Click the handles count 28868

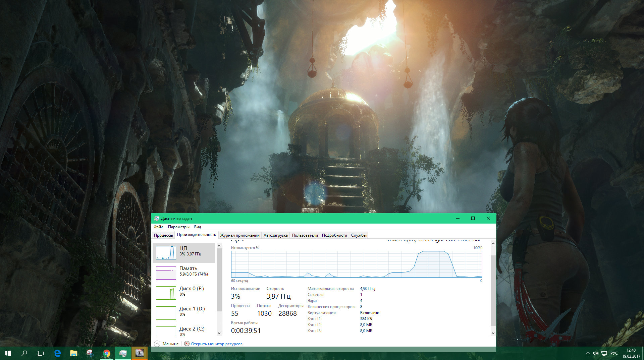[x=287, y=313]
